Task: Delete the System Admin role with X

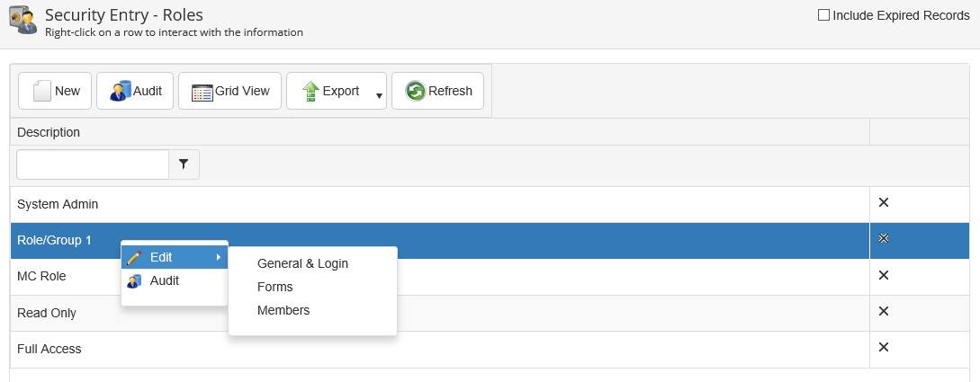Action: [884, 203]
